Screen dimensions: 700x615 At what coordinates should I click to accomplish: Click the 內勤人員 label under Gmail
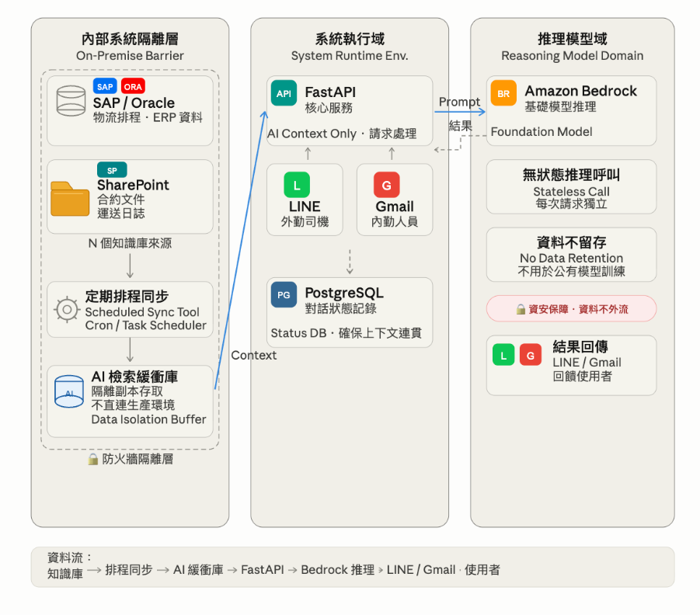point(395,221)
